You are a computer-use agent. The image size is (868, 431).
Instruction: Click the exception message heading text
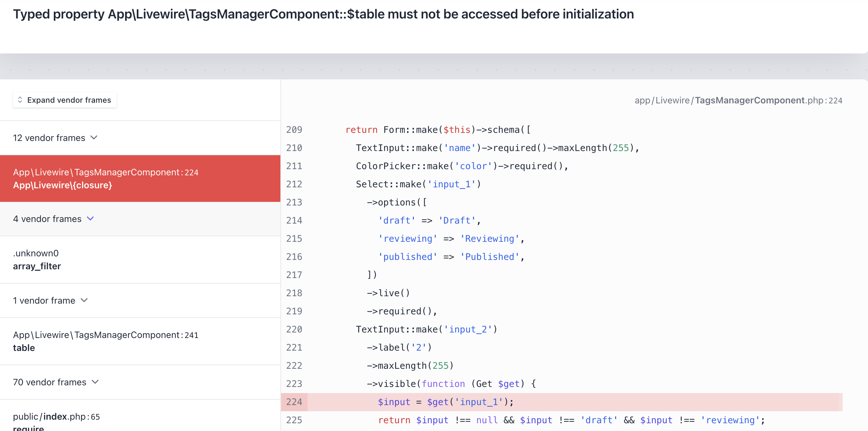tap(323, 14)
